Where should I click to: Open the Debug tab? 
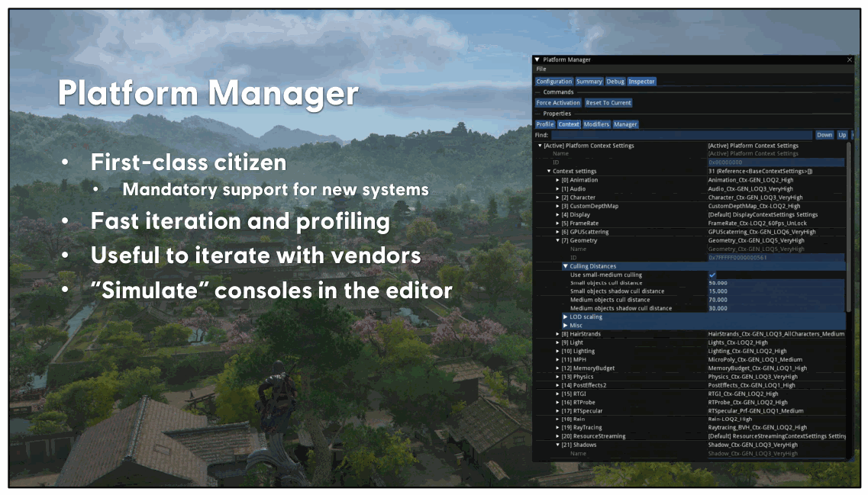click(615, 82)
